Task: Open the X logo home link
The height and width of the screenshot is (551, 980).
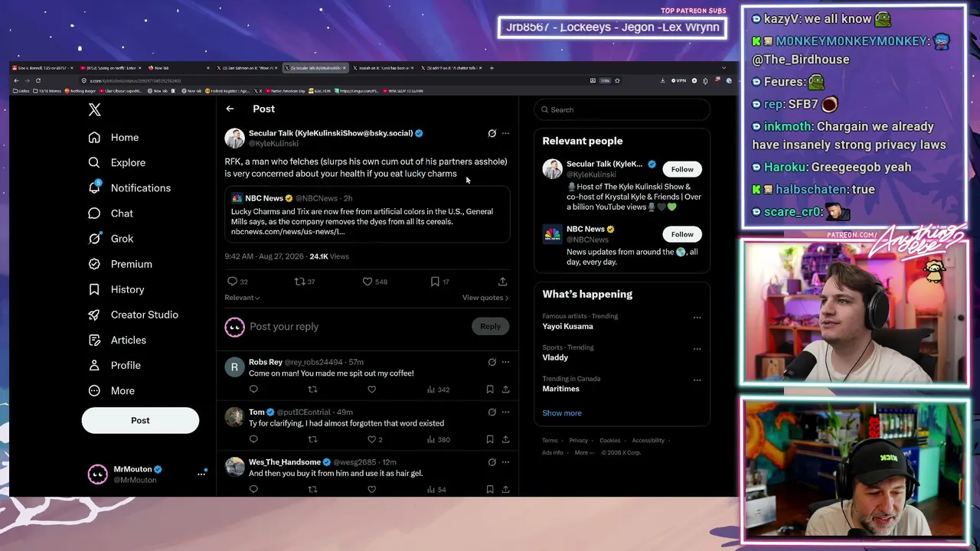Action: [94, 109]
